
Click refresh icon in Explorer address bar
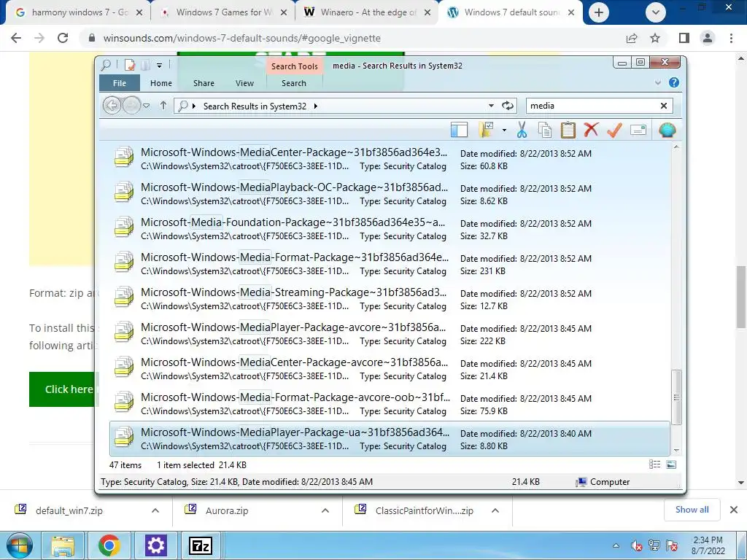pos(508,106)
